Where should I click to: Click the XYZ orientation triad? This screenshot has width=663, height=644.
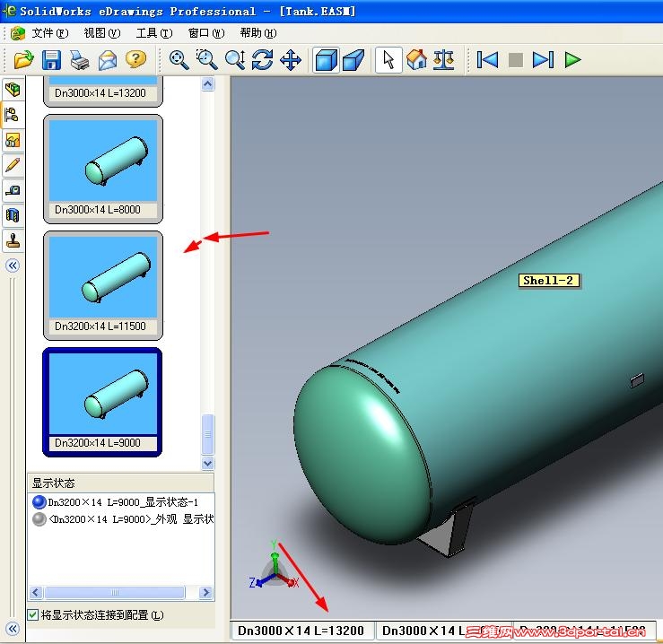point(274,565)
